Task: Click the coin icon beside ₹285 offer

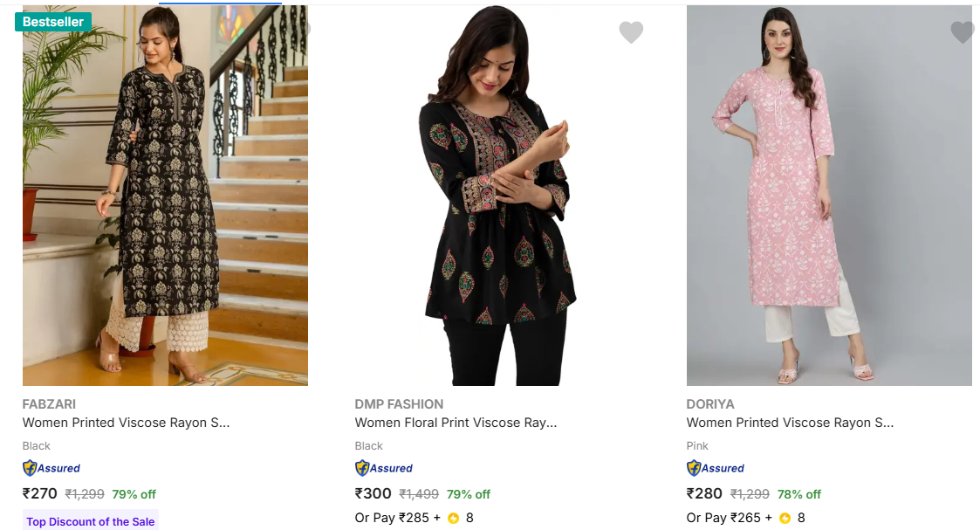Action: 453,518
